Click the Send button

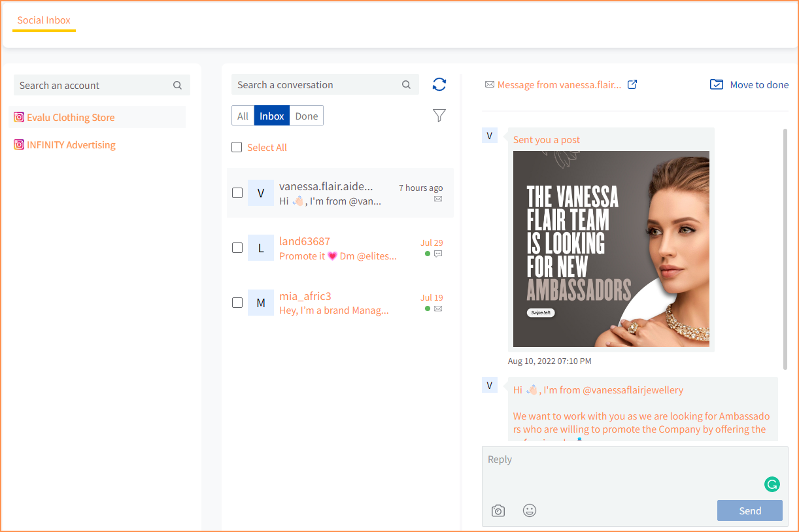749,510
